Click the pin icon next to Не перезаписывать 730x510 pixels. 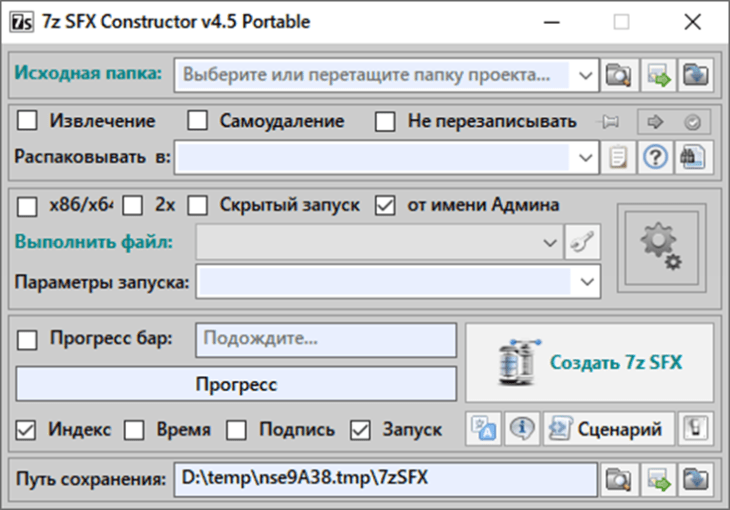(608, 122)
